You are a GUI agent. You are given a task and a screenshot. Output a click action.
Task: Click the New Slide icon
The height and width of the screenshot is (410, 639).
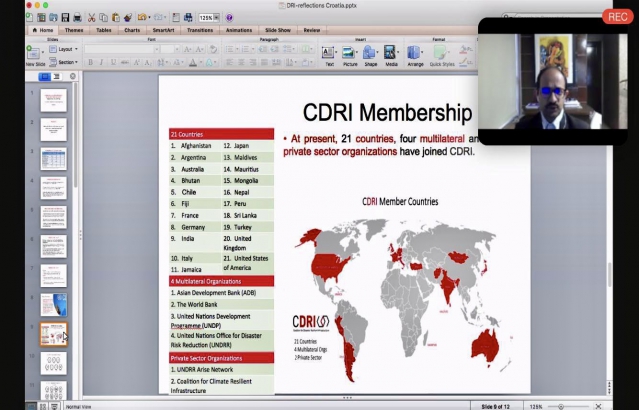[x=35, y=52]
